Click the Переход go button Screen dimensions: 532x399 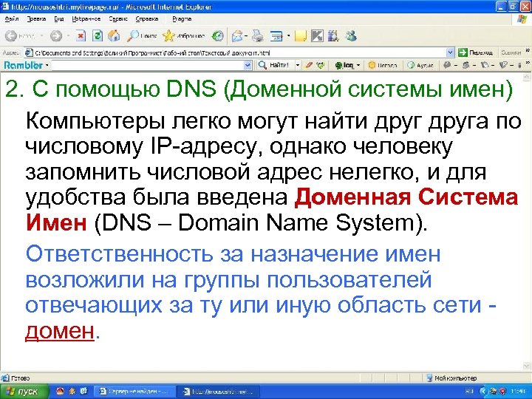(475, 52)
